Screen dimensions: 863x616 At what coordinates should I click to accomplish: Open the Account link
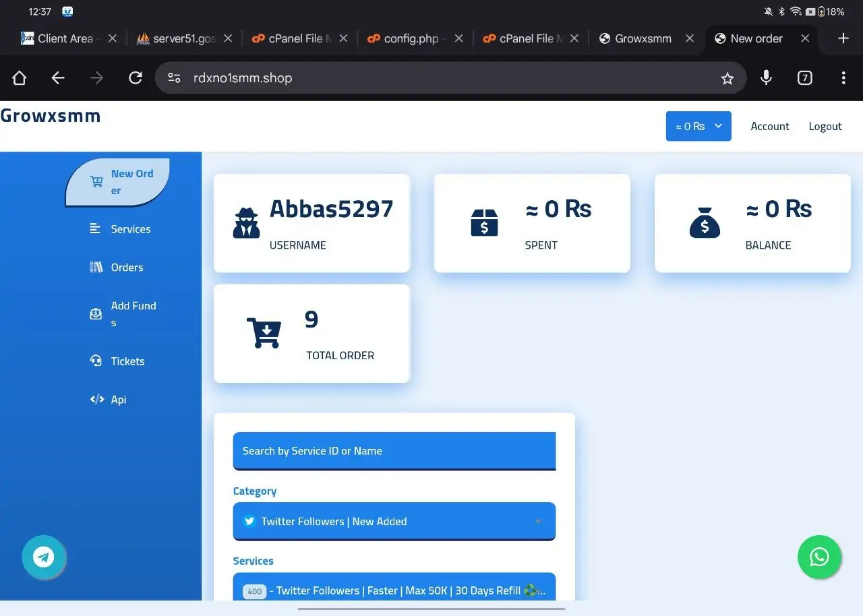pyautogui.click(x=769, y=126)
